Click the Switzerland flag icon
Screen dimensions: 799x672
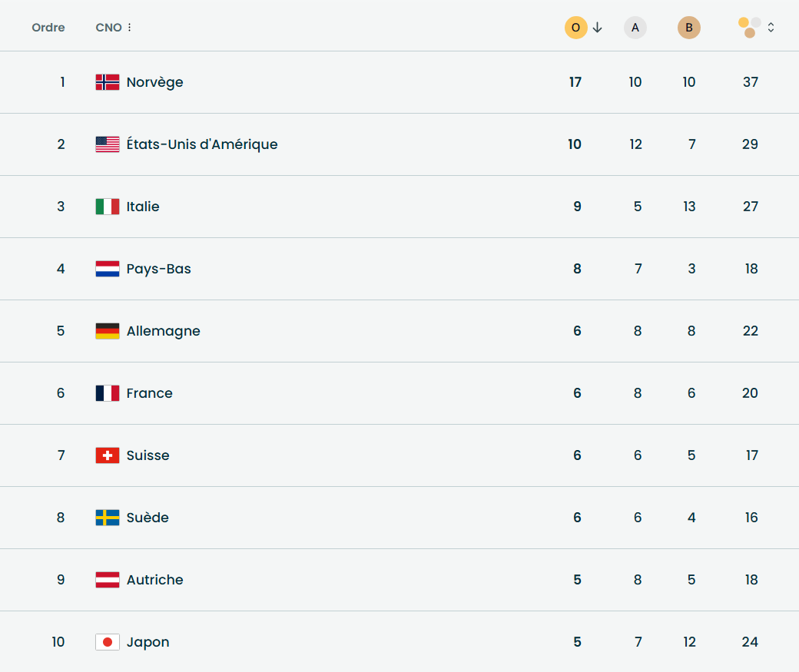pos(108,455)
